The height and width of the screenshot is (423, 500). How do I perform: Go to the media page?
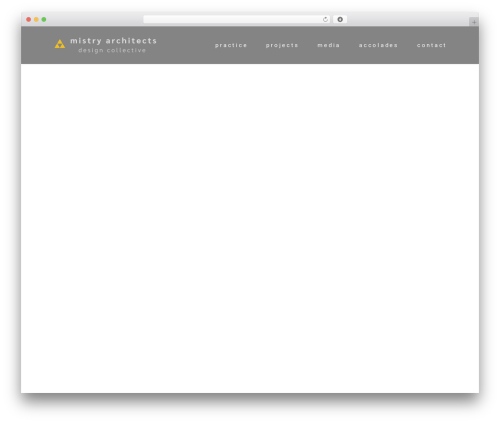pyautogui.click(x=328, y=45)
